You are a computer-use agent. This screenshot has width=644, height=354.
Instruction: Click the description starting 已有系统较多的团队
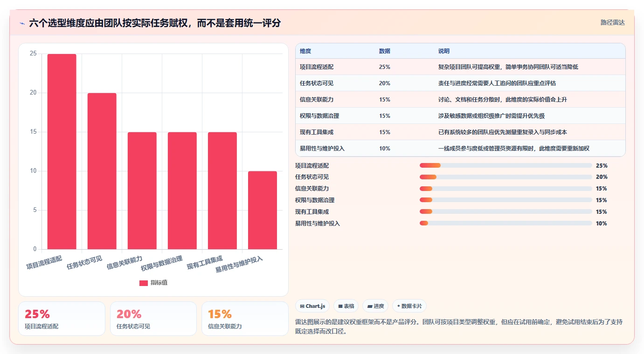pos(503,132)
